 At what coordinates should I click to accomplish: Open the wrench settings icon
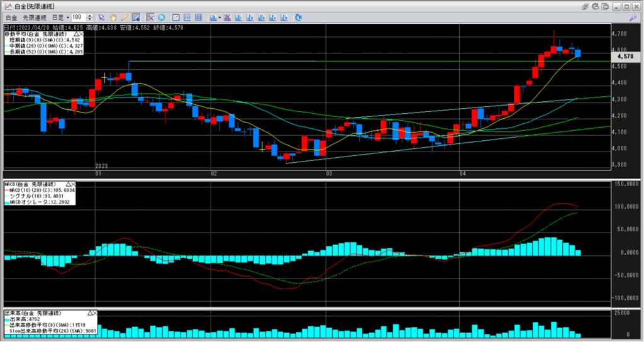click(634, 17)
